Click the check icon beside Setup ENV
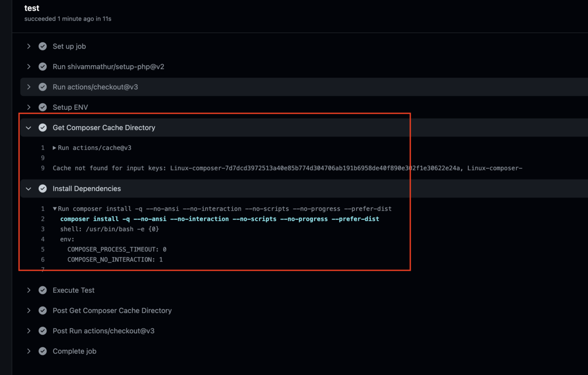 tap(43, 107)
